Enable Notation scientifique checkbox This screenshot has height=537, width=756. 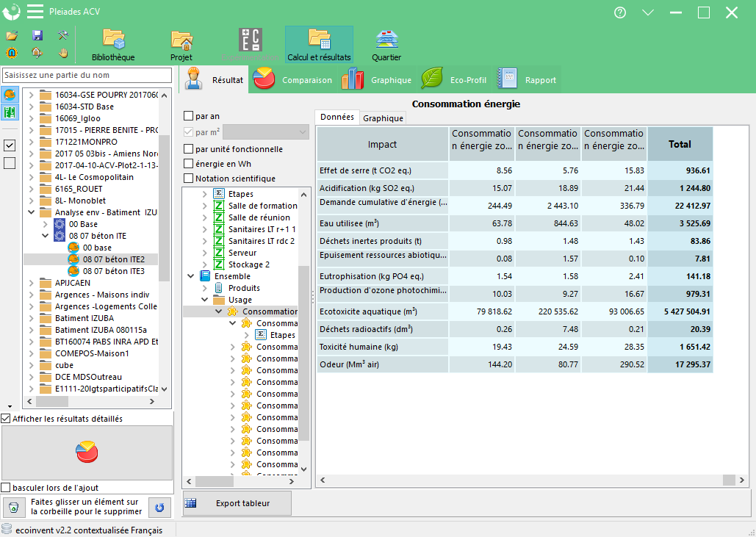(x=189, y=179)
